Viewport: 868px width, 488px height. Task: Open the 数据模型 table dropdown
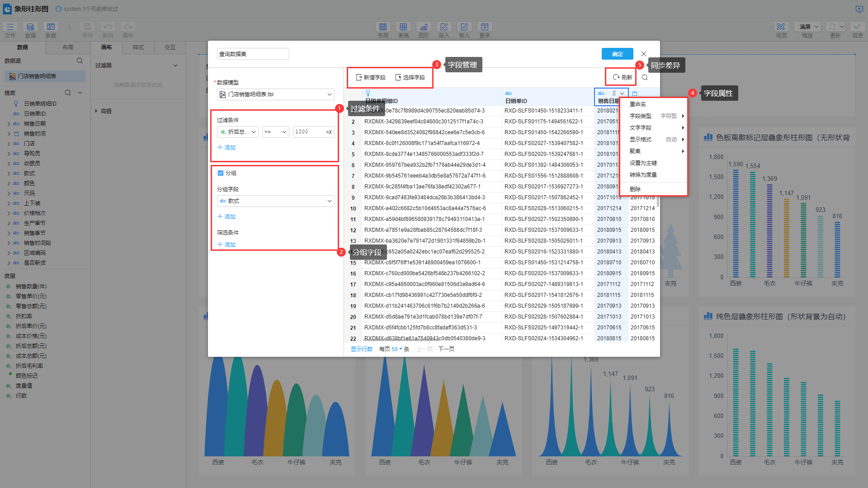tap(276, 94)
